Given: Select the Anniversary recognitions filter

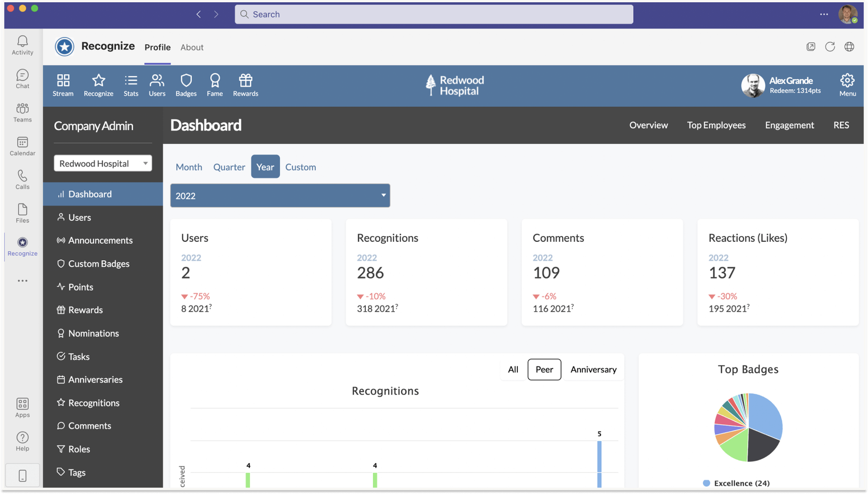Looking at the screenshot, I should [593, 369].
